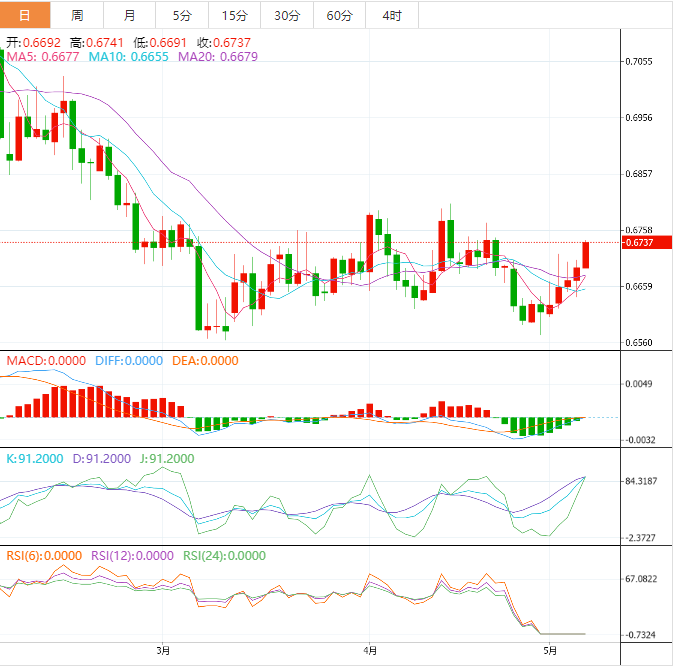Click the red 0.6737 current price tag
This screenshot has width=675, height=668.
pos(647,242)
